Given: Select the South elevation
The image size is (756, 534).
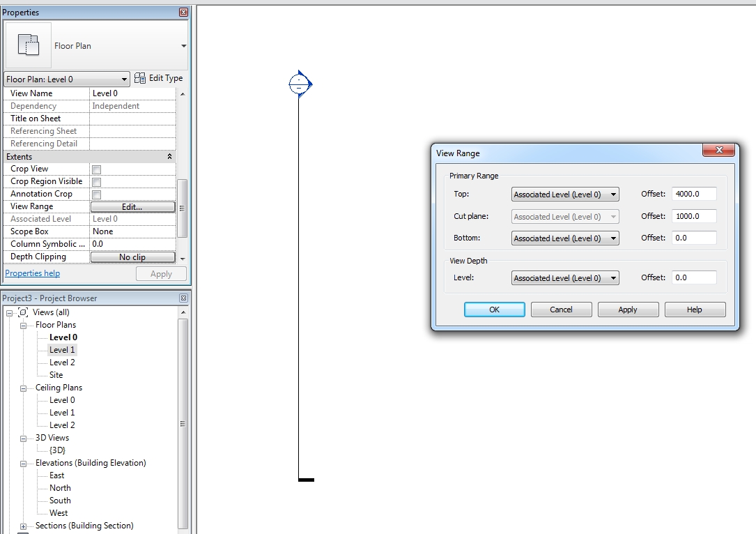Looking at the screenshot, I should pos(60,501).
